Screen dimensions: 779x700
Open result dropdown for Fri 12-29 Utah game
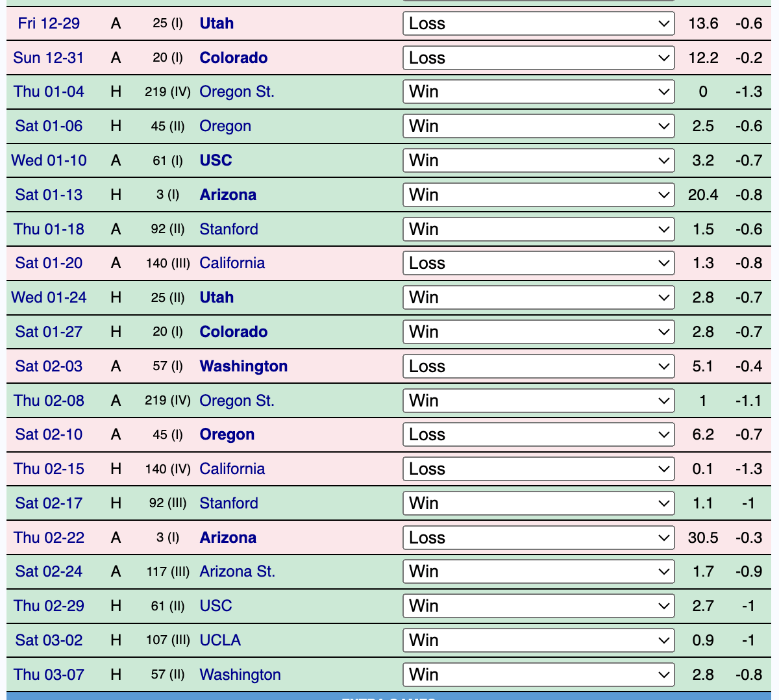point(538,23)
